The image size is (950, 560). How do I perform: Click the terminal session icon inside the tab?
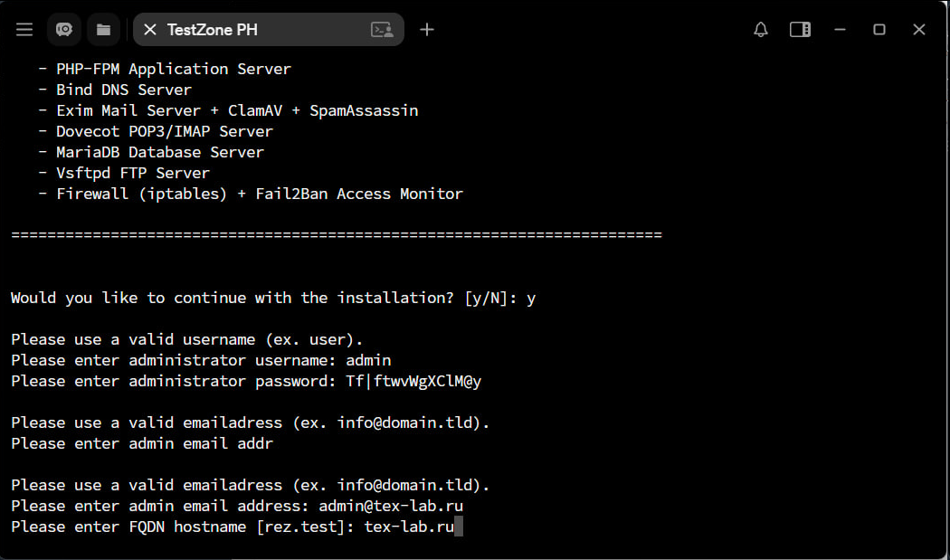pyautogui.click(x=382, y=30)
